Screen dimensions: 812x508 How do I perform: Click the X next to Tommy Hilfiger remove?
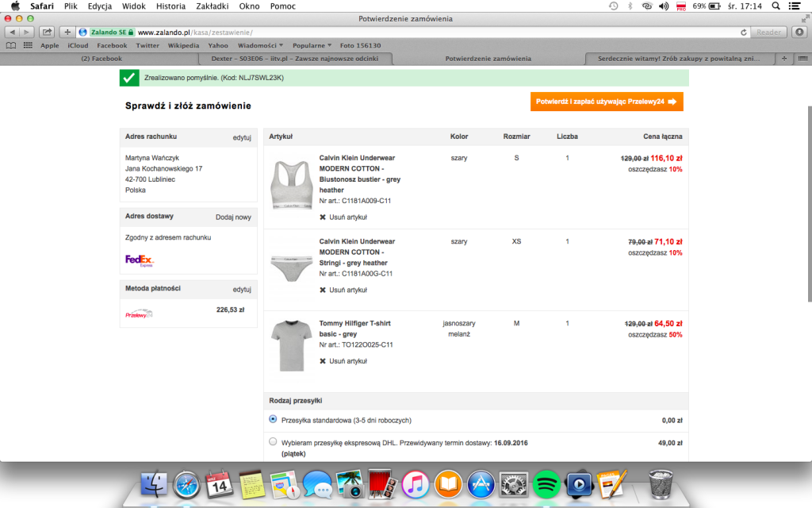point(323,361)
